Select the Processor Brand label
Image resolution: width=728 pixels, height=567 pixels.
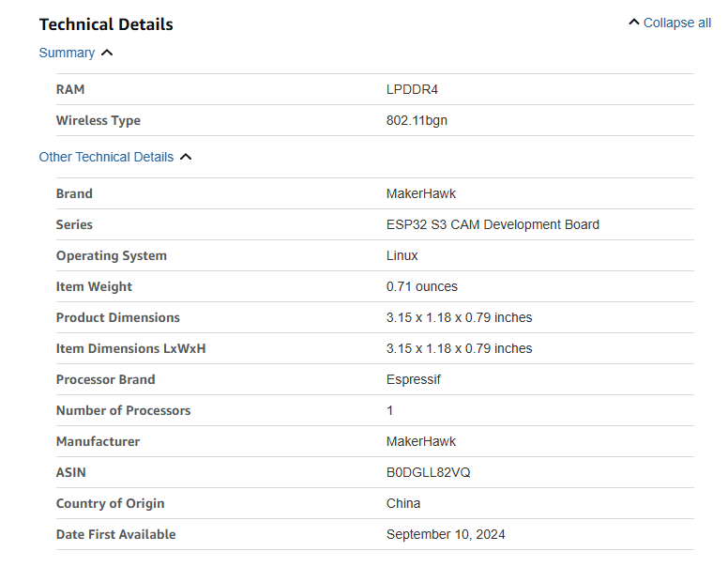tap(105, 379)
